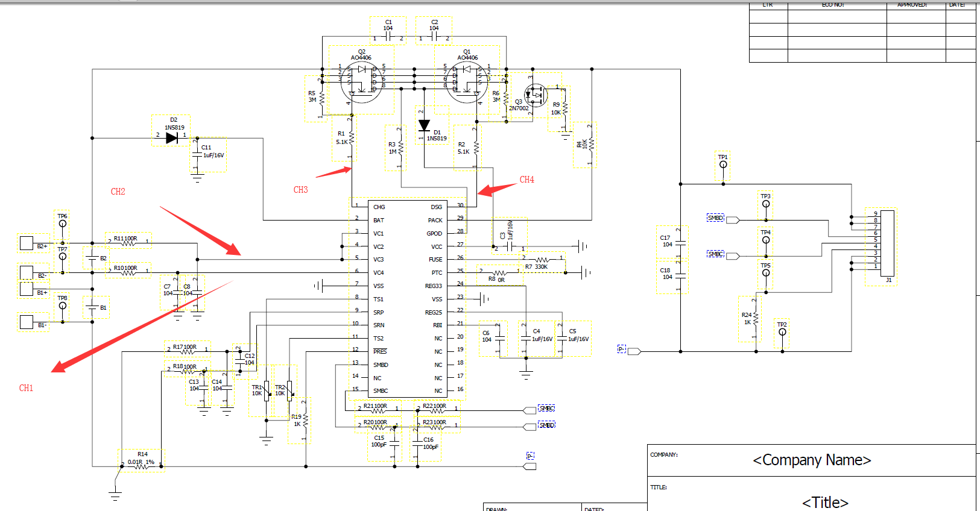Select the TR2 10K thermistor symbol
The height and width of the screenshot is (511, 980).
[x=289, y=390]
